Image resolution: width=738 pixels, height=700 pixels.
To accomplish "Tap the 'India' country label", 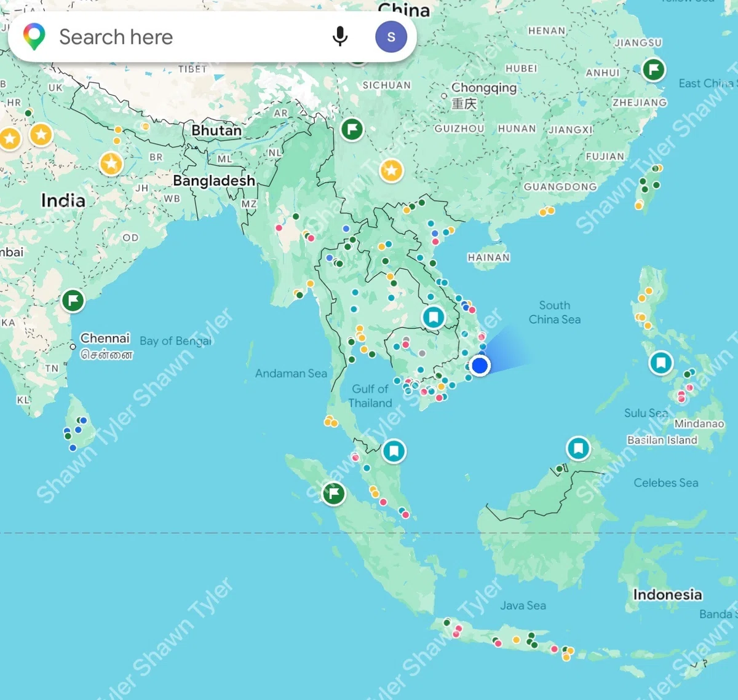I will (63, 200).
